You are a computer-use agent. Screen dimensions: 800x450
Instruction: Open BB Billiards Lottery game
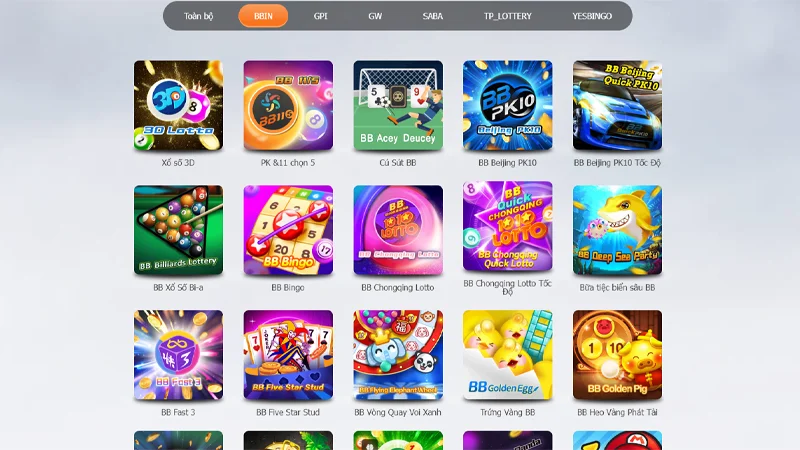[x=178, y=230]
